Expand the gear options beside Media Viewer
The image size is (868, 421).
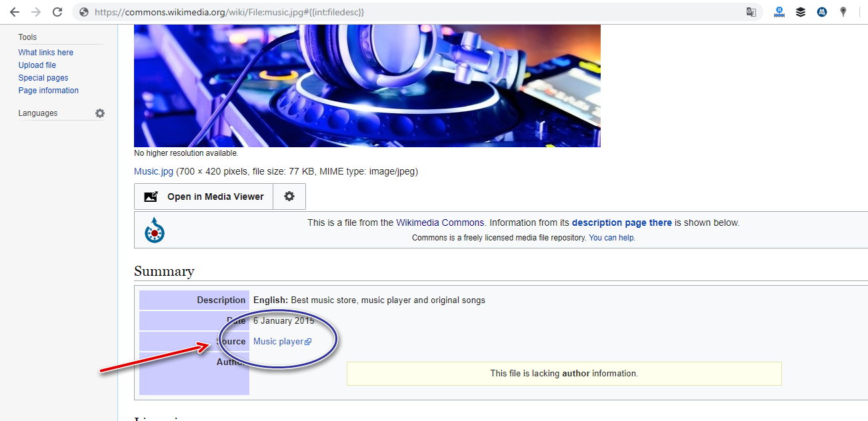289,197
